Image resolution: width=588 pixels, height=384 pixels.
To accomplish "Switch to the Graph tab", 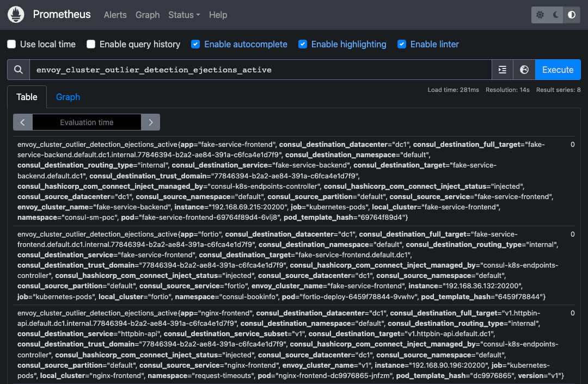I will [68, 97].
